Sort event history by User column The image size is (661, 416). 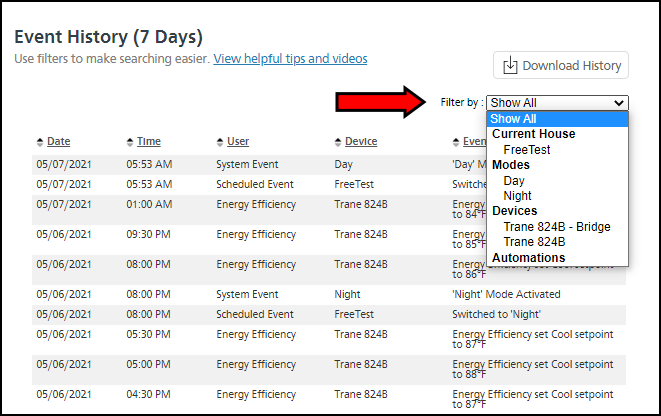coord(238,142)
